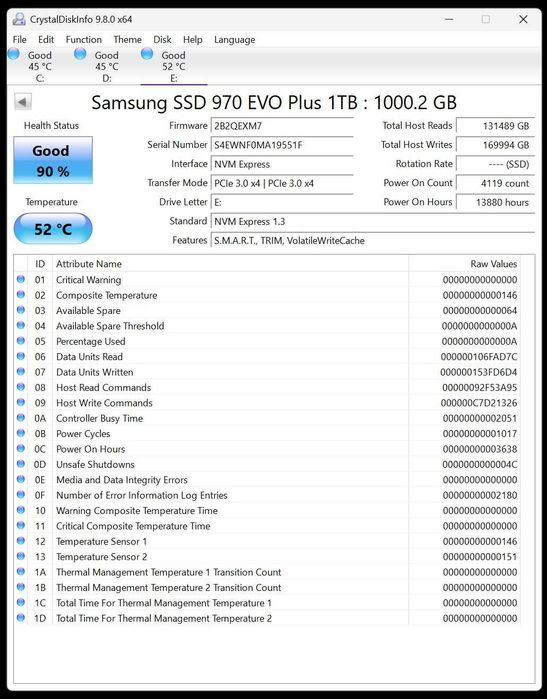Viewport: 547px width, 699px height.
Task: Click status dot for Composite Temperature
Action: coord(21,295)
